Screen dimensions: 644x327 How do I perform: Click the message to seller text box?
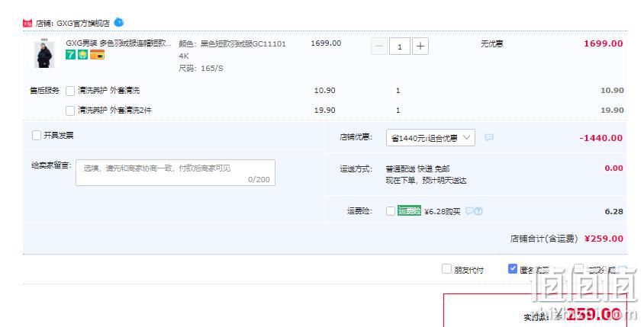pos(175,173)
